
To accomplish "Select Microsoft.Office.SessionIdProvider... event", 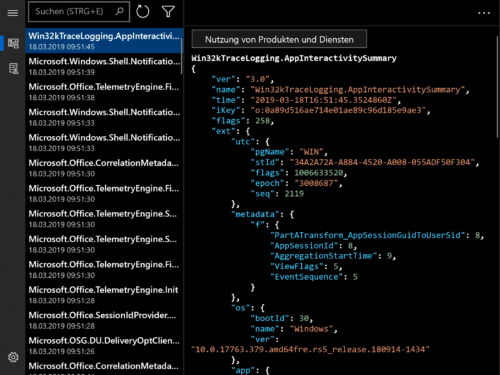I will 104,320.
